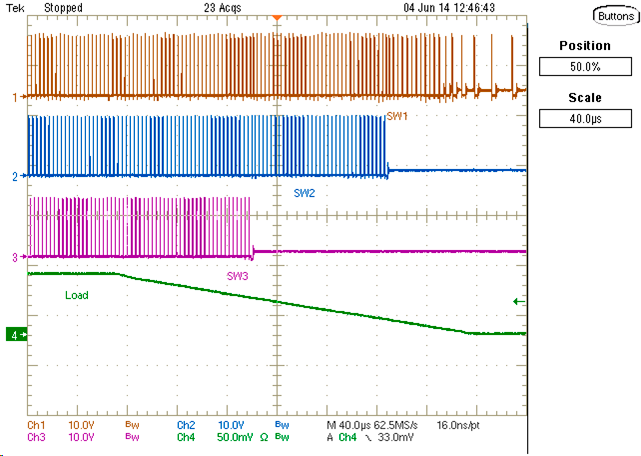Click the SW2 waveform label
The image size is (641, 456).
(x=304, y=192)
